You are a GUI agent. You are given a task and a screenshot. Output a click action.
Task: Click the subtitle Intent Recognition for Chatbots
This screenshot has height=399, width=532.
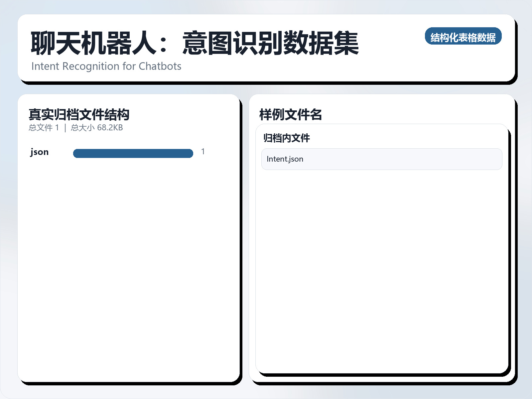point(106,66)
